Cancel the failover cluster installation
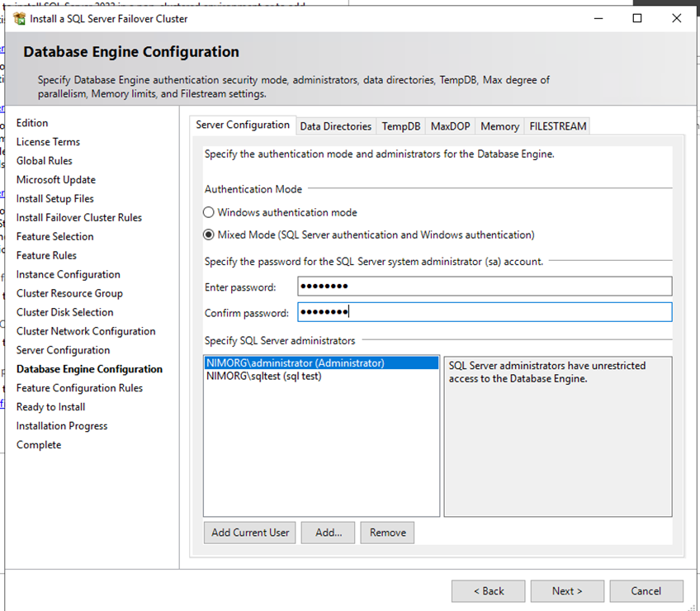 pos(646,591)
